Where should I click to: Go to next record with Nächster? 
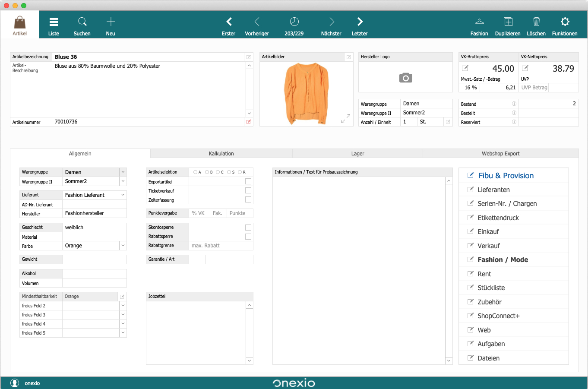coord(331,26)
